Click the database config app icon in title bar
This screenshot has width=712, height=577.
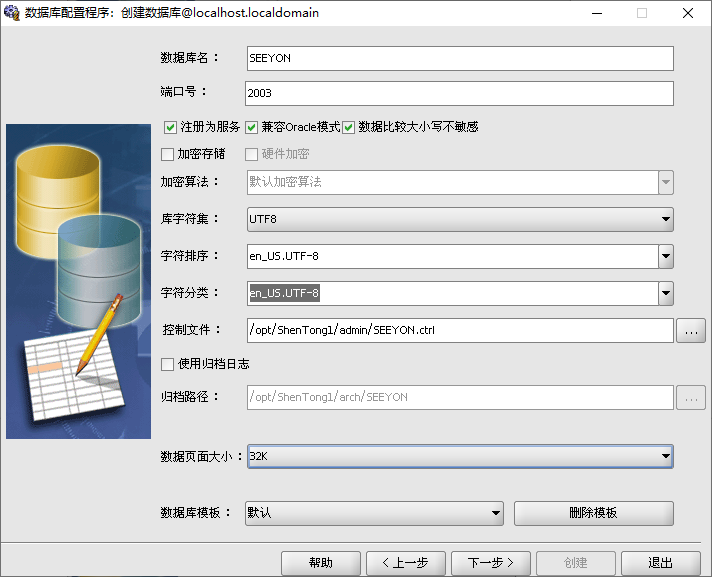[x=12, y=13]
